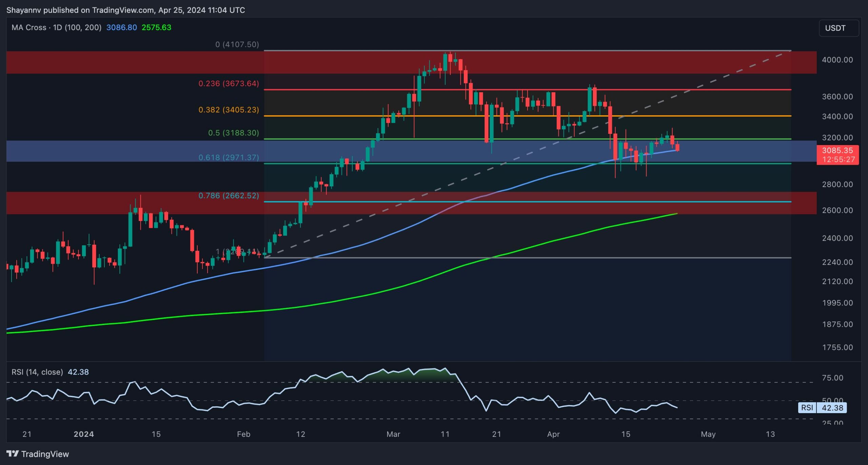
Task: Click the Shayannv published header text
Action: (125, 10)
